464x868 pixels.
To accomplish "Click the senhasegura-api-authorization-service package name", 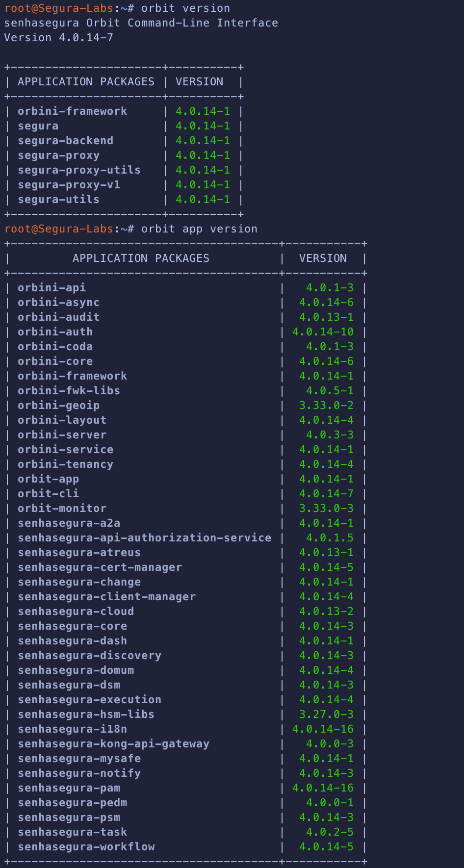I will pos(144,538).
